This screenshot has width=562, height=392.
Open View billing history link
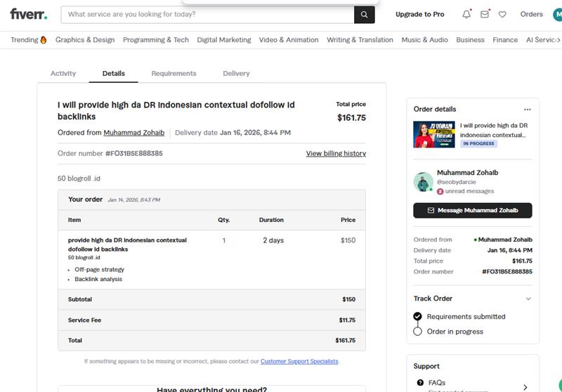[336, 154]
